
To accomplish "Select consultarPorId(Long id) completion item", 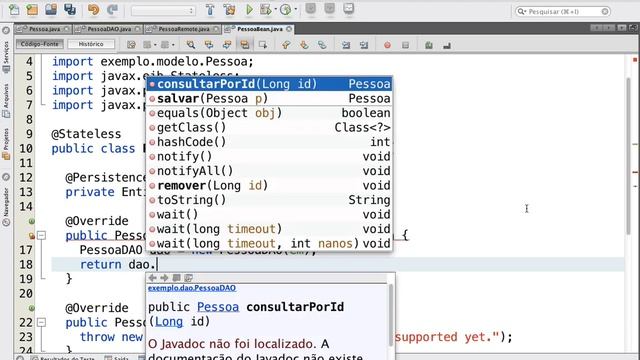I will [x=269, y=84].
